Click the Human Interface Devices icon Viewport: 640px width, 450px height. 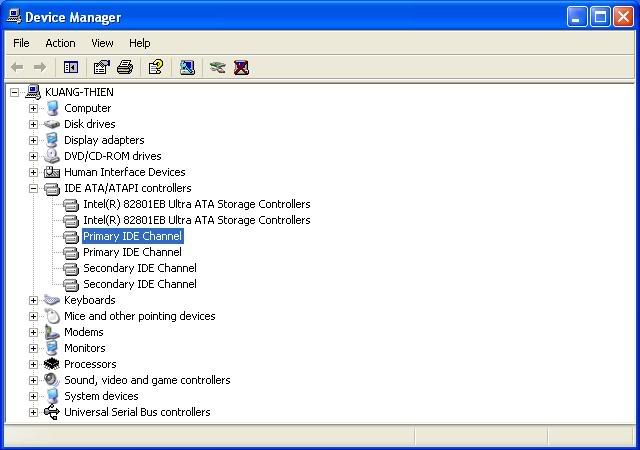click(52, 172)
